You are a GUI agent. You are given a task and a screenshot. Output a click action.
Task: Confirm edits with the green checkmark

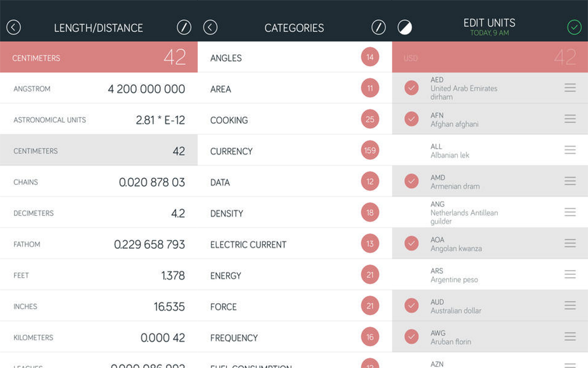pyautogui.click(x=574, y=28)
